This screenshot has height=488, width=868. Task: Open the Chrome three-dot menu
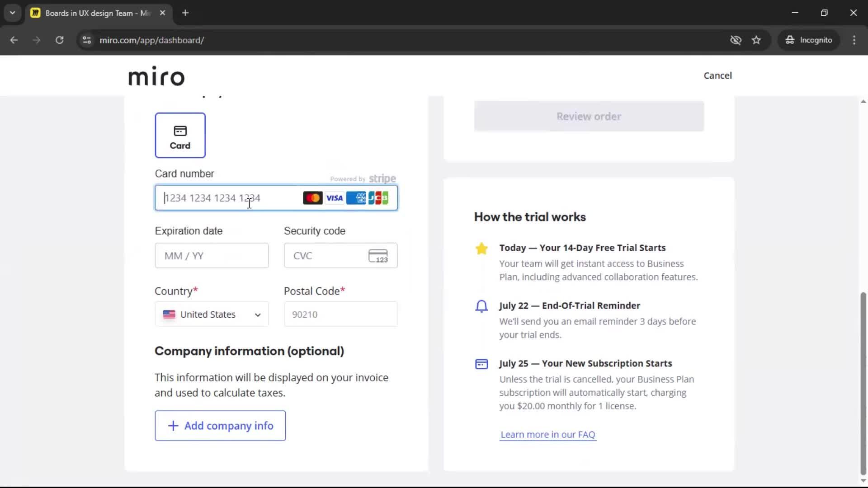coord(854,40)
